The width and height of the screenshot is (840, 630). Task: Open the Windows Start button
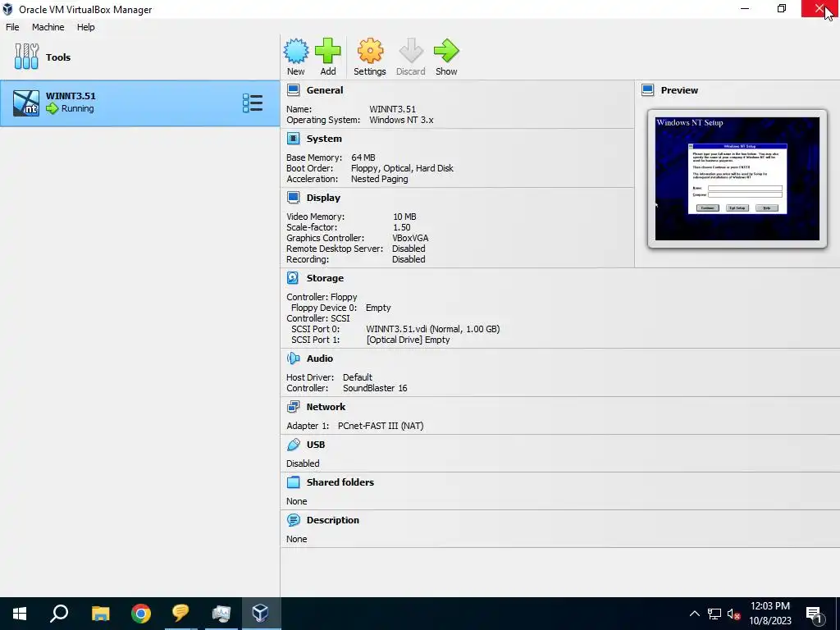20,614
